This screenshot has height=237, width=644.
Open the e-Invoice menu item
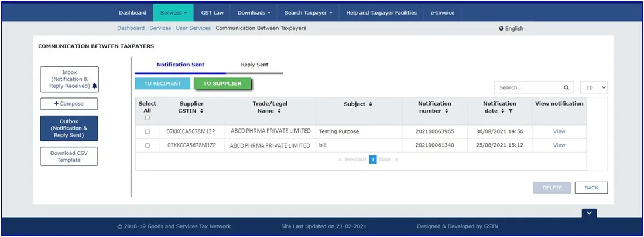click(443, 13)
